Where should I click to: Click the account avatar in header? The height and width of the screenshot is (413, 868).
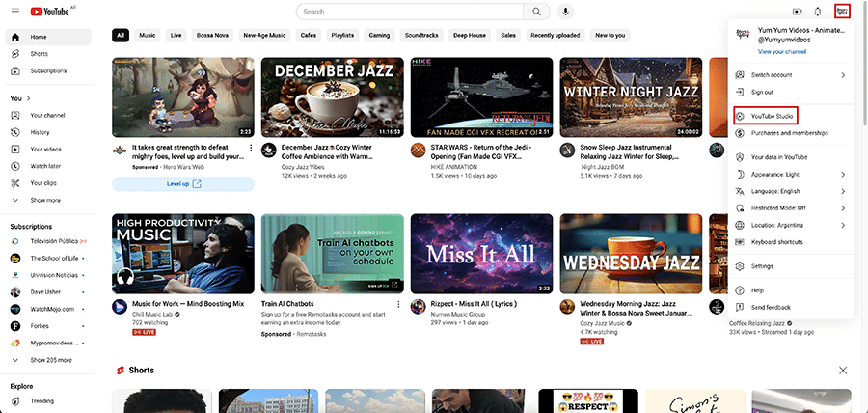point(841,11)
